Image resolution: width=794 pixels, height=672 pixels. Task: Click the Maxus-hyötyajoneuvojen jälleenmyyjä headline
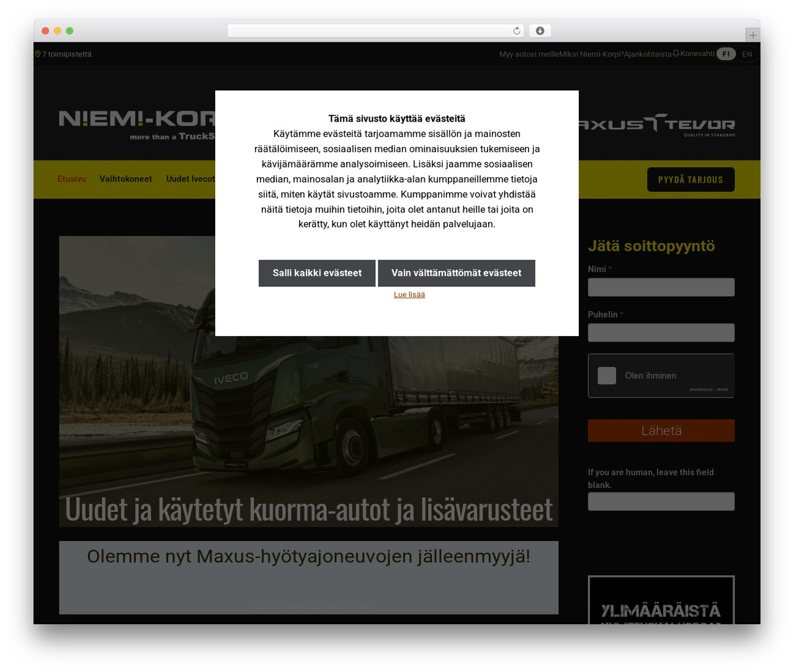(309, 556)
